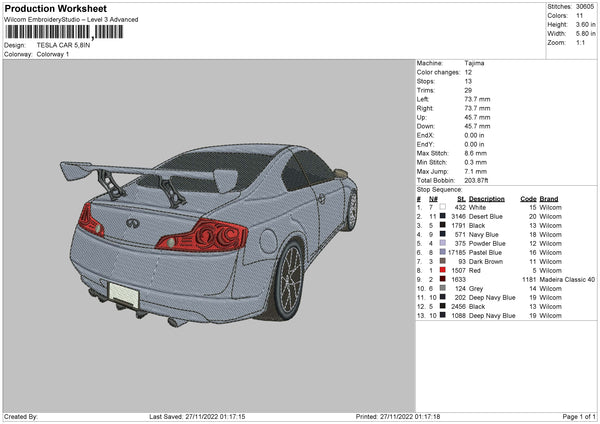Select the Grey thread swatch
This screenshot has height=424, width=600.
point(442,288)
